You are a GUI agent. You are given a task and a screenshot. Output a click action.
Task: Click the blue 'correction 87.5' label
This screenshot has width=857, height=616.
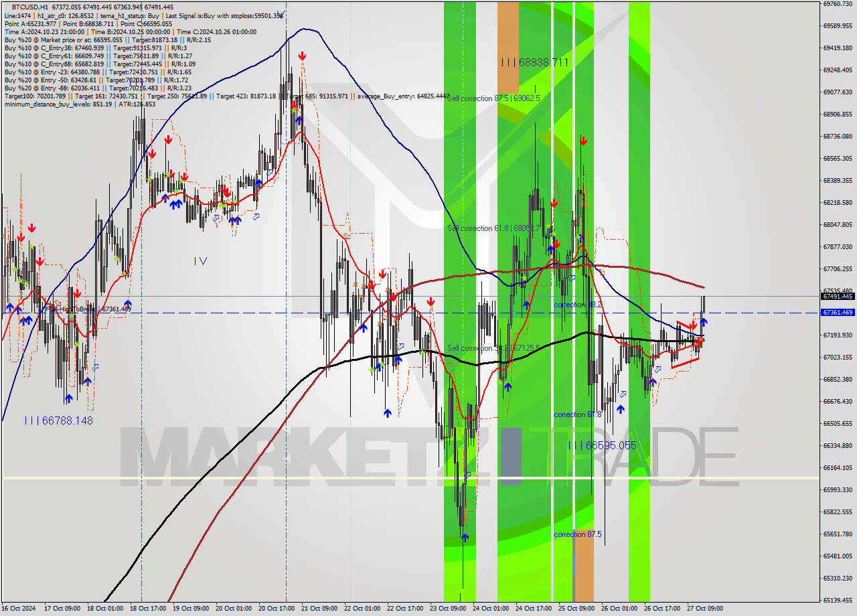578,534
